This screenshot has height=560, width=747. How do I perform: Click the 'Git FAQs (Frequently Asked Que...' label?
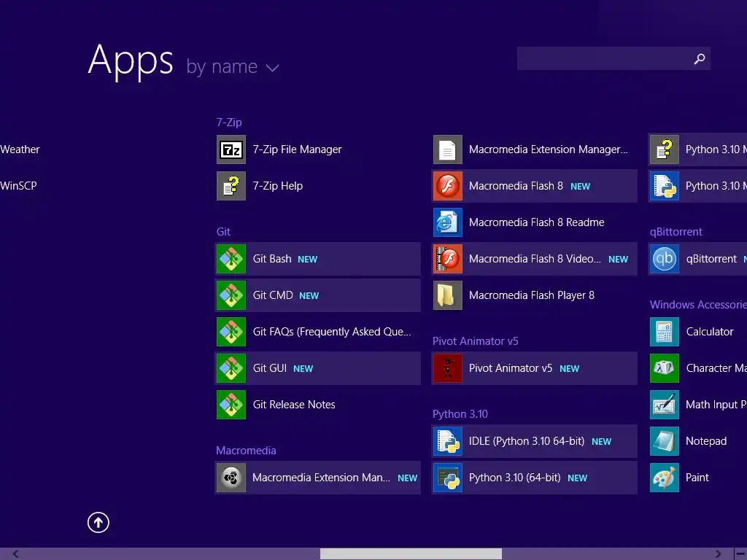pos(332,332)
